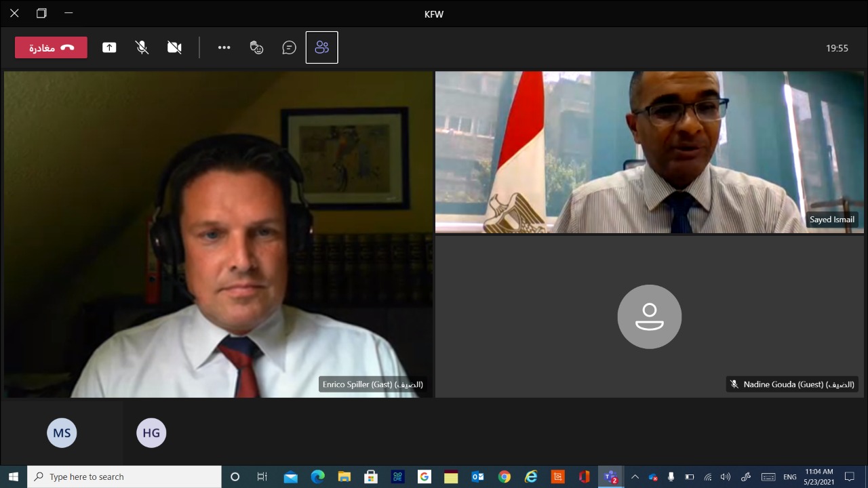Screen dimensions: 868x488
Task: Unmute the microphone
Action: coord(142,47)
